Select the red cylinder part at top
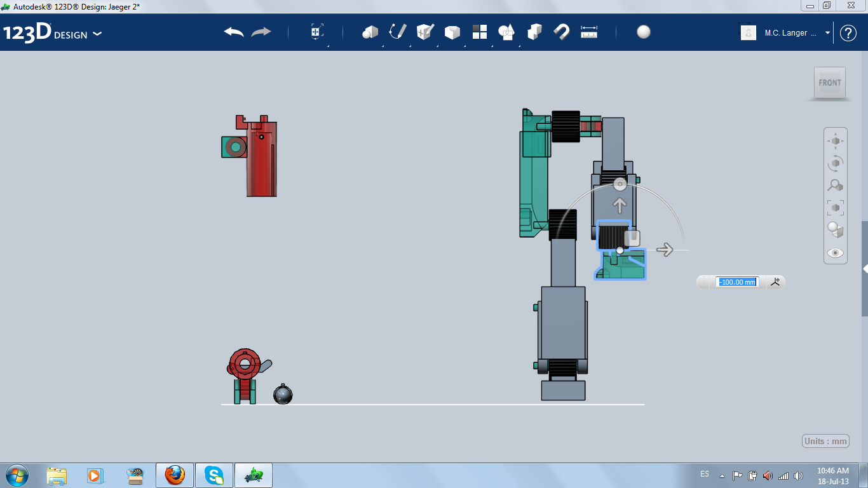 261,159
